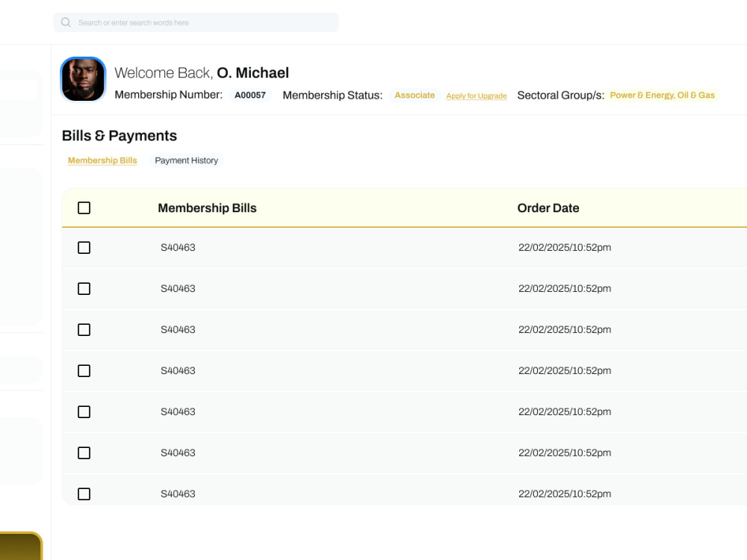The height and width of the screenshot is (560, 747).
Task: Click the Associate membership status badge
Action: [x=415, y=96]
